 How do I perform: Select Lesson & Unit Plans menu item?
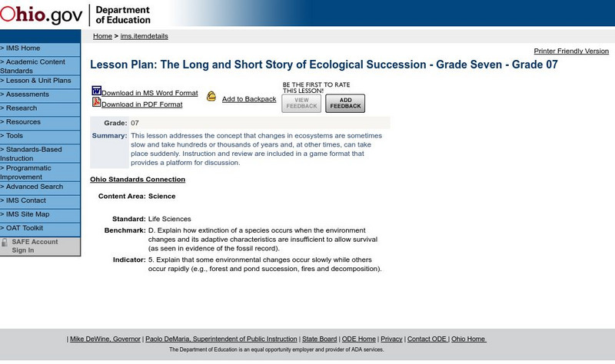click(37, 80)
